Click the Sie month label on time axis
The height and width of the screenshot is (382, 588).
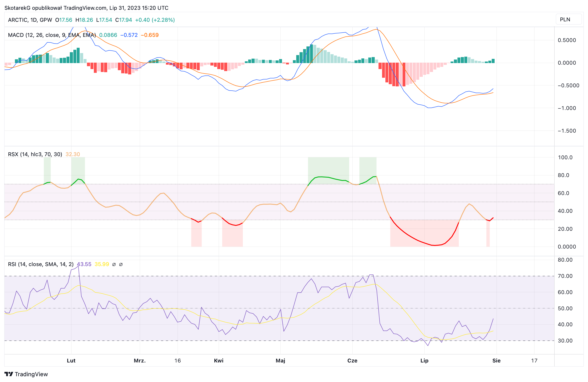(x=496, y=360)
